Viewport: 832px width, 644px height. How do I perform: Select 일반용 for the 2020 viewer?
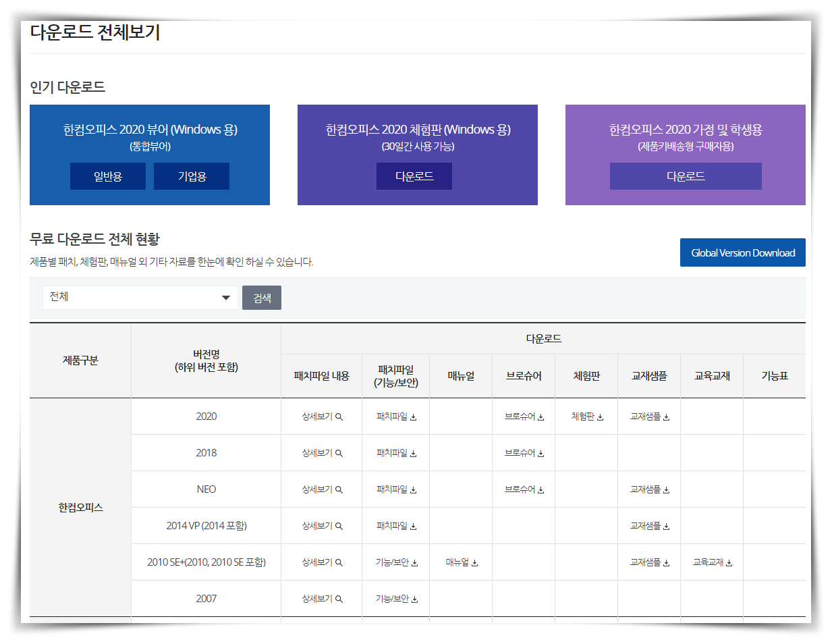(107, 176)
